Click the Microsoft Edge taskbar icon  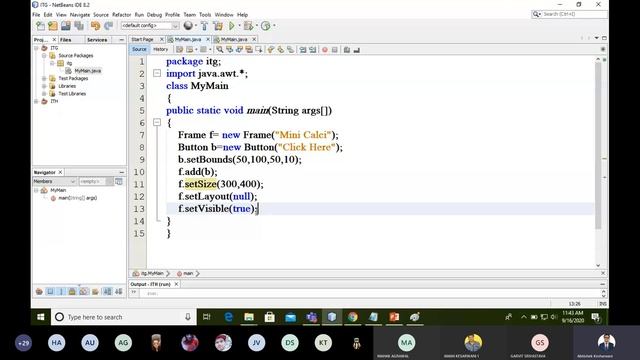point(229,317)
